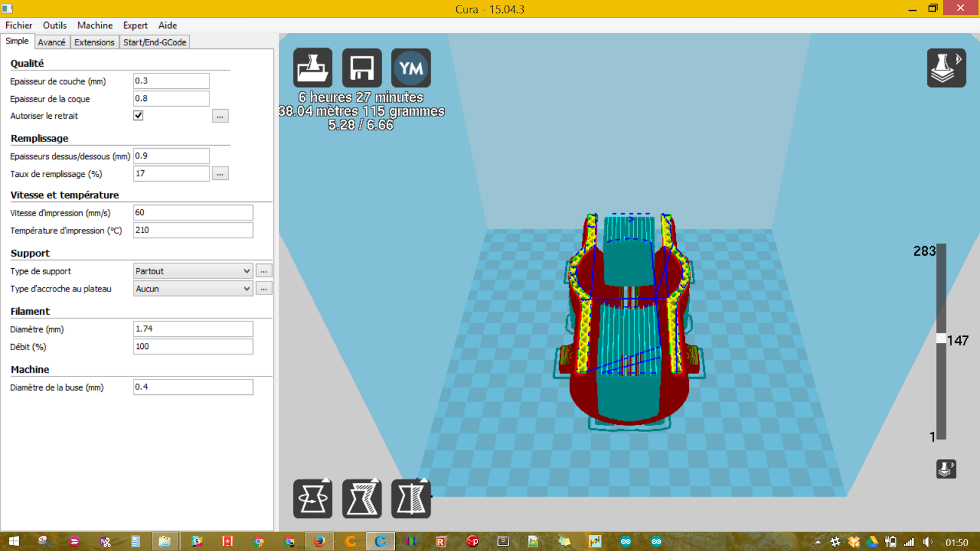Open the Expert menu
Image resolution: width=980 pixels, height=551 pixels.
click(135, 25)
